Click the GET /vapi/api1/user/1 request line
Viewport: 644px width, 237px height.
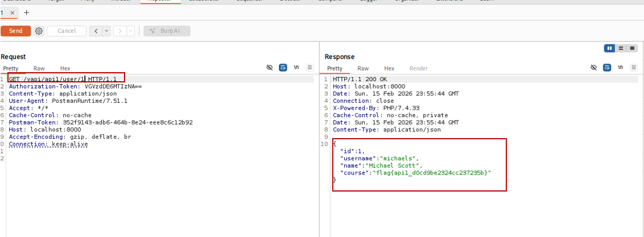coord(63,79)
